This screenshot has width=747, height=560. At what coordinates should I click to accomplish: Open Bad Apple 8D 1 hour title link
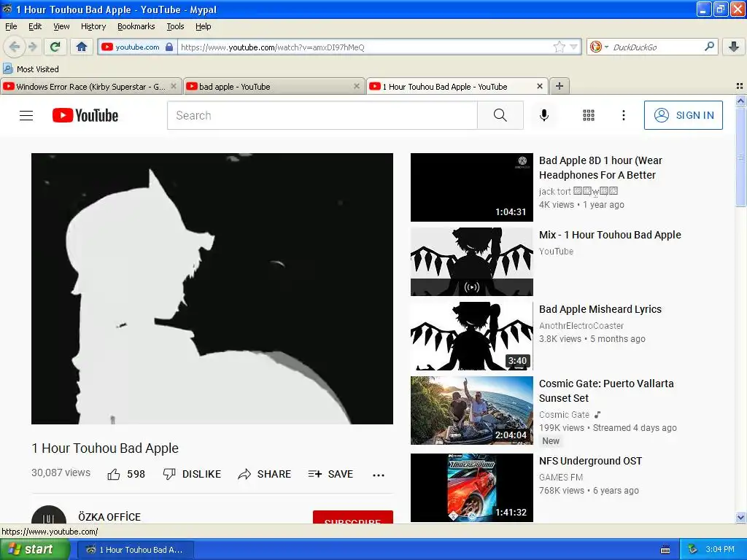(601, 168)
